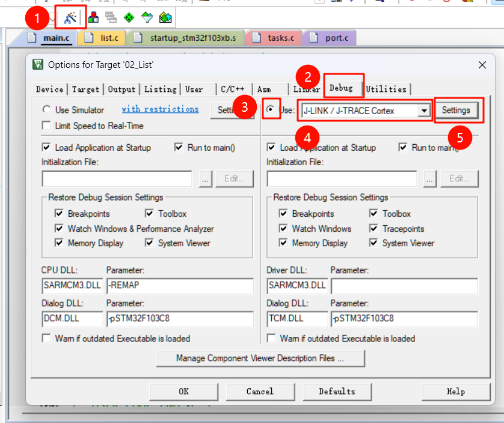The width and height of the screenshot is (504, 423).
Task: Click the TCM.DLL Dialog DLL field
Action: pos(297,318)
